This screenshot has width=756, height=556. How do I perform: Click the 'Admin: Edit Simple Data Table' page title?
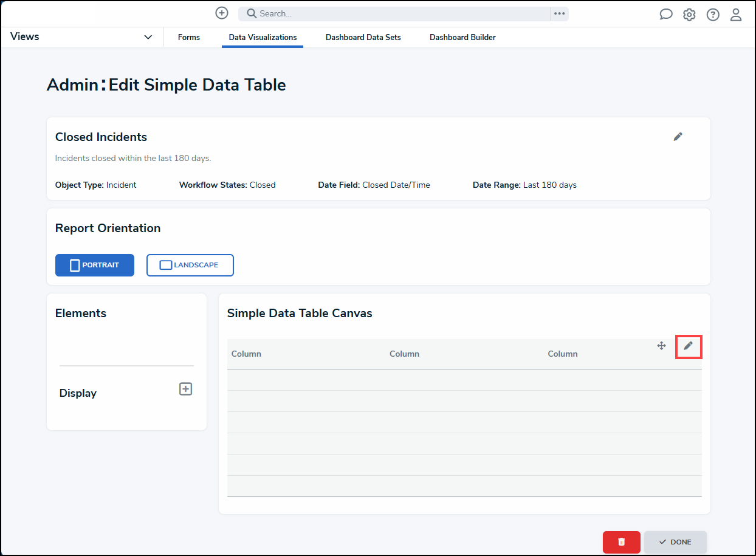point(167,85)
